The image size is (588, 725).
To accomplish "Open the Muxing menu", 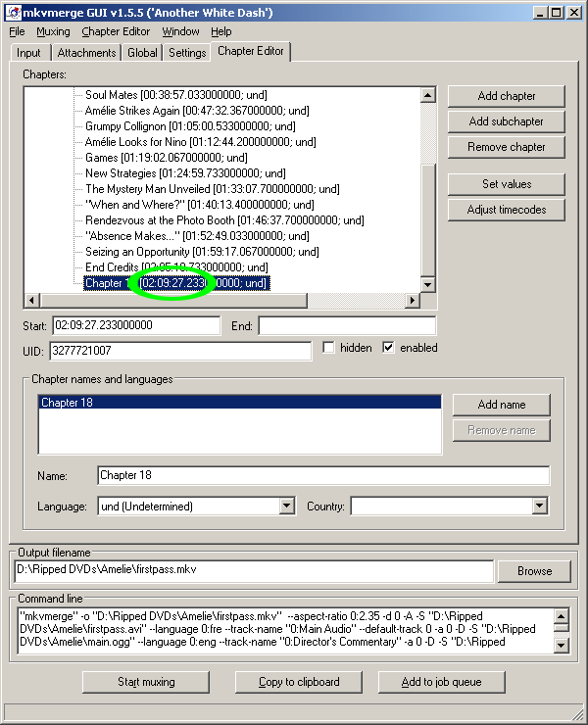I will coord(53,32).
